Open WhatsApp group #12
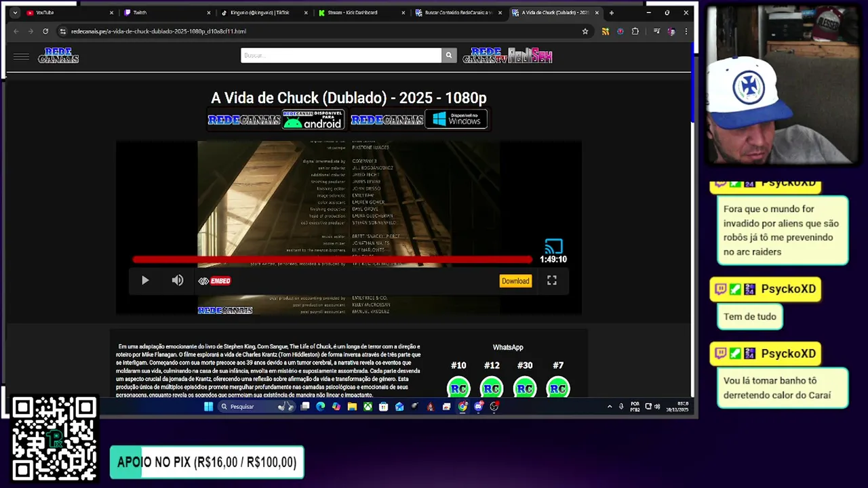 [x=492, y=388]
